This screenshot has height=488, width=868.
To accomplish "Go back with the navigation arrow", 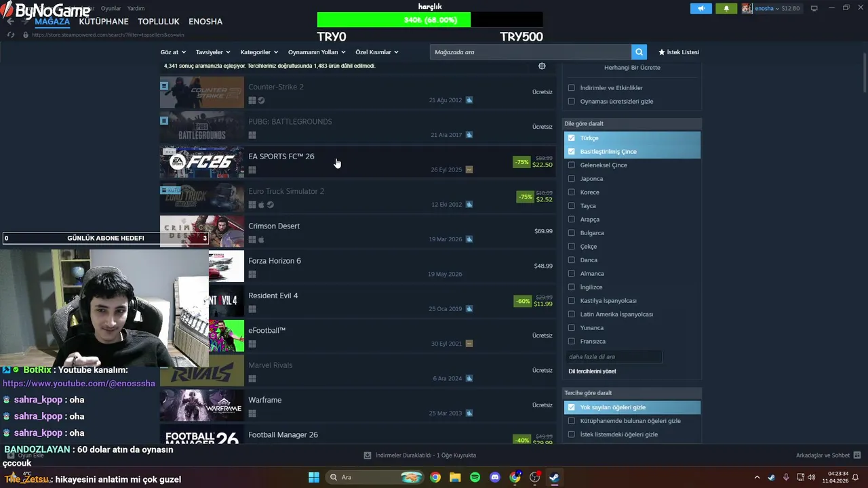I will [x=10, y=21].
